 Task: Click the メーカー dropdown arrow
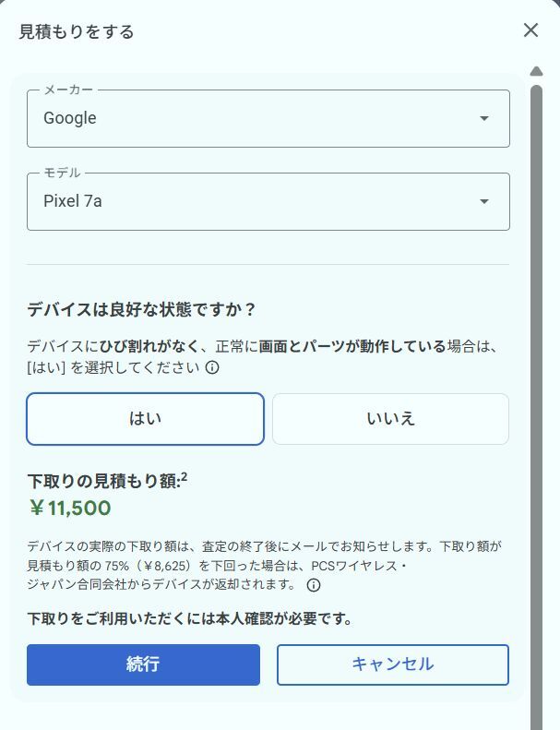[484, 118]
